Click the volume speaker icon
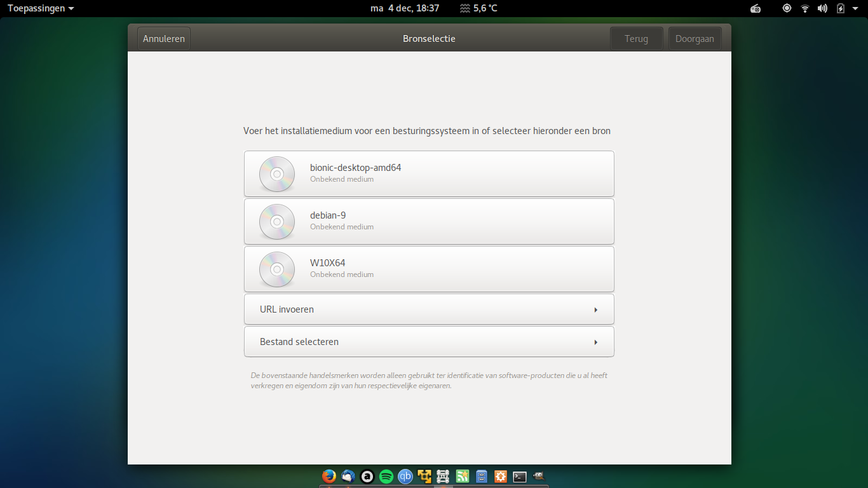The width and height of the screenshot is (868, 488). coord(822,8)
